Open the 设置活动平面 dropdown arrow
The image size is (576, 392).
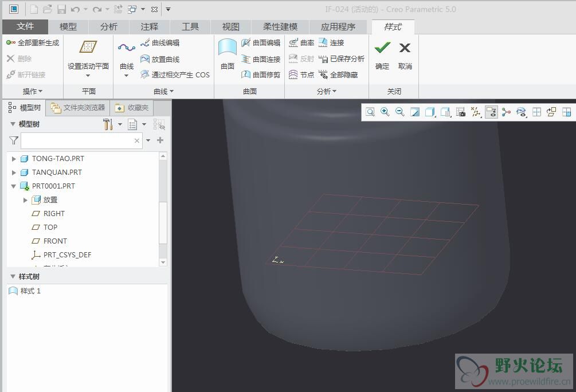(x=88, y=76)
